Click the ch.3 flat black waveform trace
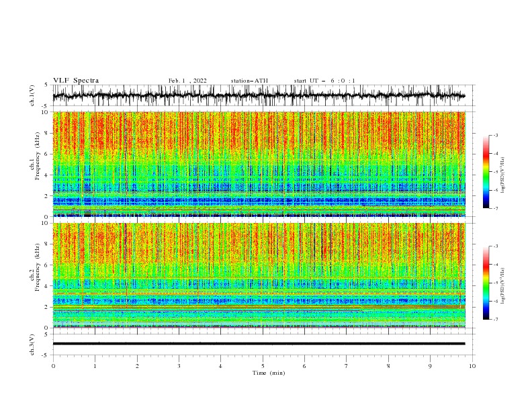The height and width of the screenshot is (411, 532). coord(259,344)
